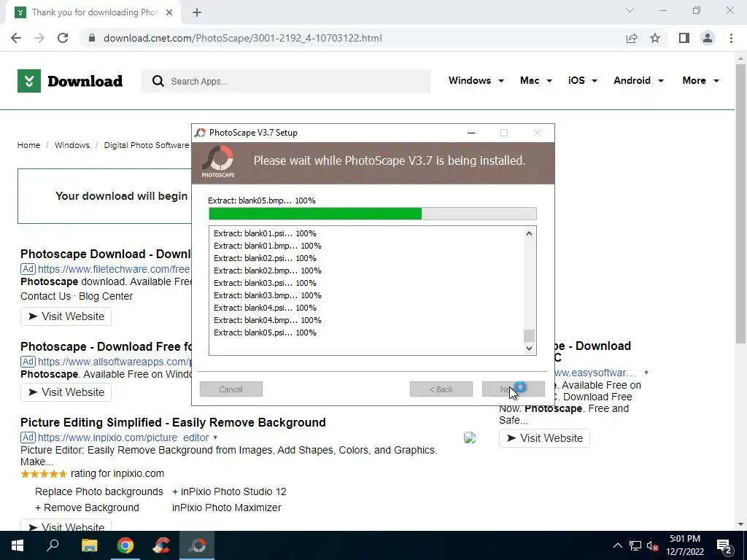
Task: Click PhotoScape setup taskbar icon
Action: pos(197,545)
